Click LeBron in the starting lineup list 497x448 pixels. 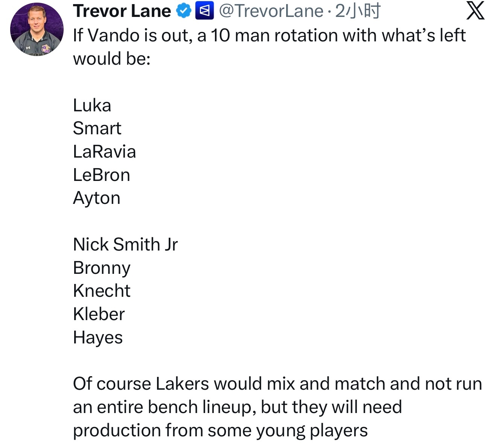point(102,175)
